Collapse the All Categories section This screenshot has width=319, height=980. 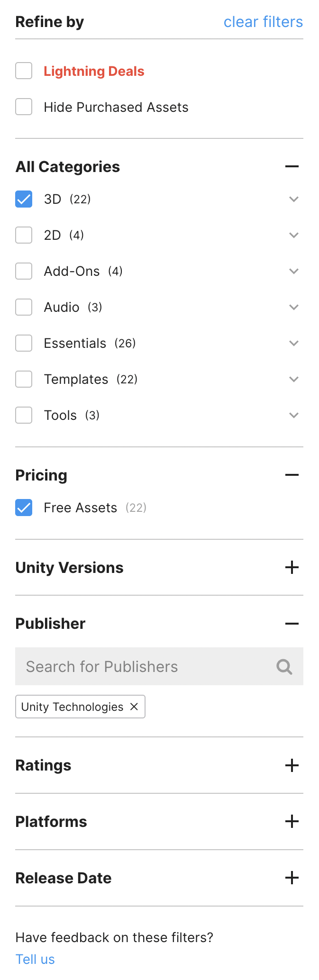(292, 166)
